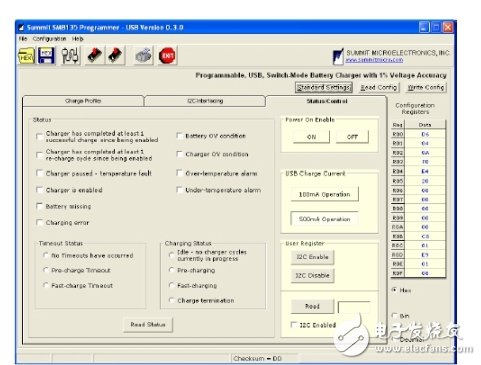The width and height of the screenshot is (481, 365).
Task: Click the Write Config button
Action: (x=426, y=87)
